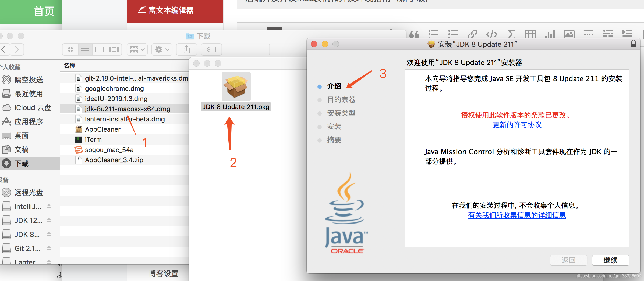Insert image using the picture icon

(569, 34)
